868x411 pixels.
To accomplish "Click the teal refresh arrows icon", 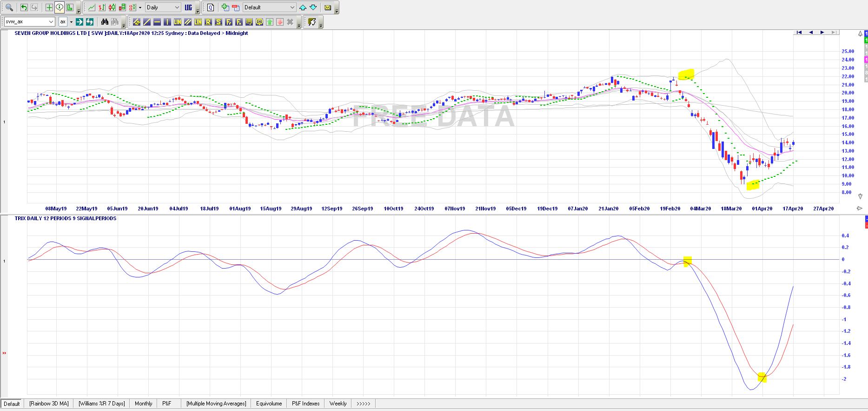I will [x=90, y=22].
